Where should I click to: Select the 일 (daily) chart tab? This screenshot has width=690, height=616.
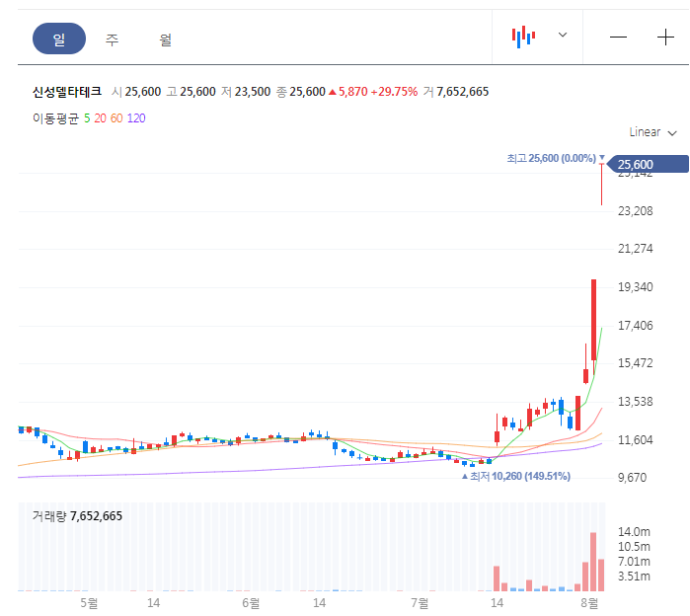click(x=59, y=38)
